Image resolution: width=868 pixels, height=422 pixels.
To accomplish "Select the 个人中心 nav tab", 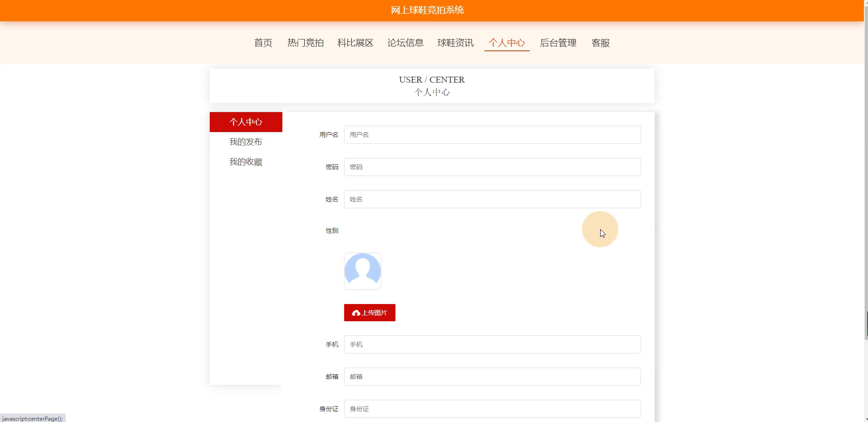I will pyautogui.click(x=507, y=43).
